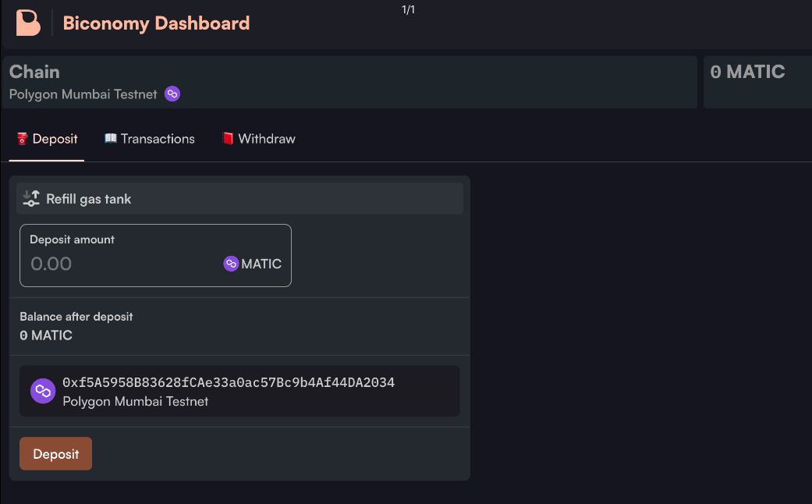Click the Balance after deposit value

pos(46,335)
